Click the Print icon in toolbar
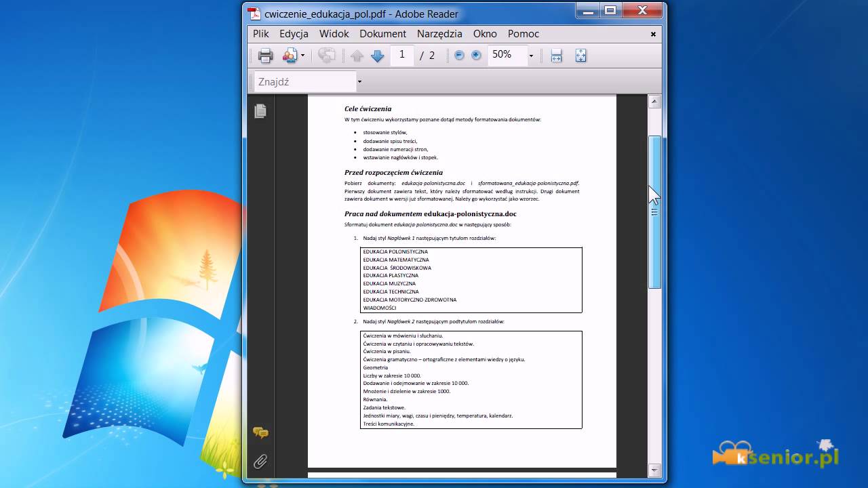This screenshot has width=868, height=488. [266, 56]
